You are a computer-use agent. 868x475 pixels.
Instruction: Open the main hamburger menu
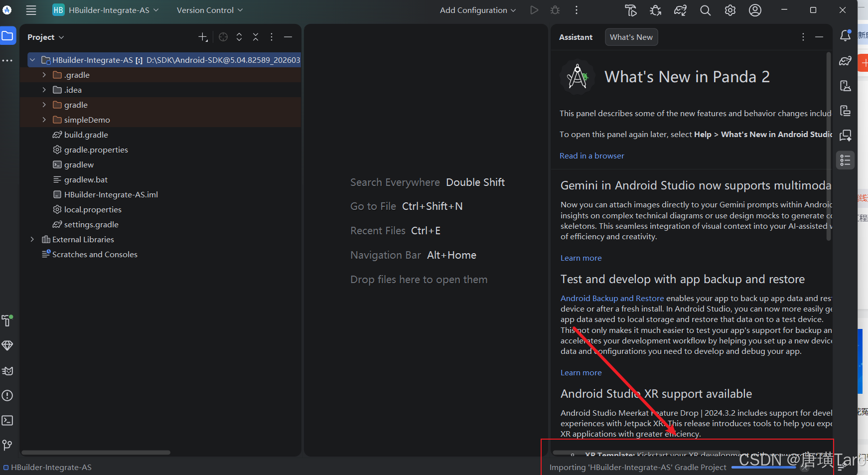pyautogui.click(x=31, y=10)
